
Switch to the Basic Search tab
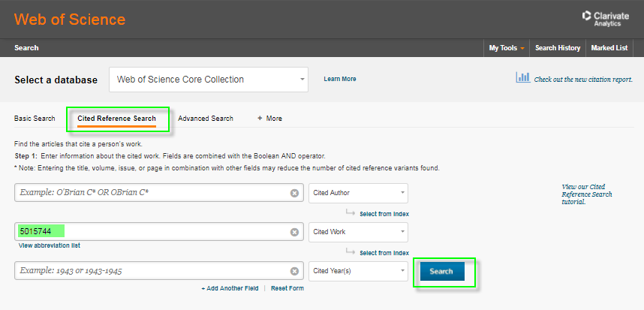tap(35, 119)
